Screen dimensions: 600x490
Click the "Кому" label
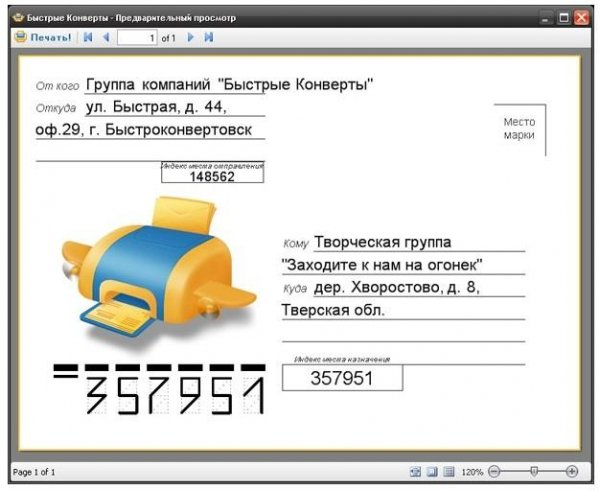pyautogui.click(x=296, y=244)
